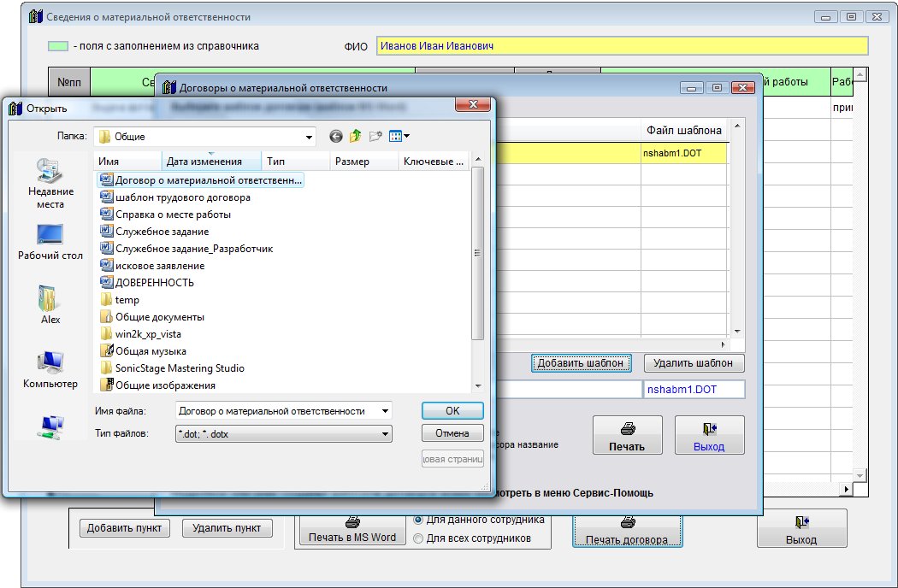The image size is (898, 588).
Task: Sort files by Дата изменения column header
Action: point(204,161)
